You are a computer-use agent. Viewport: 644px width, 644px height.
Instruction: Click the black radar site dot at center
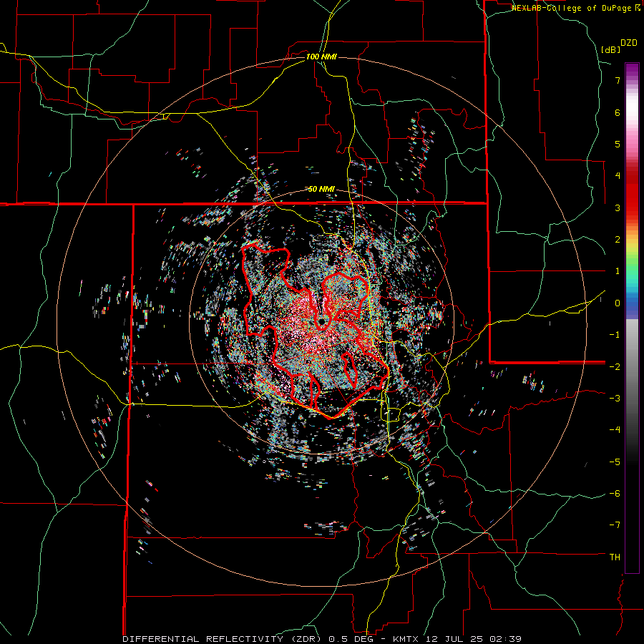321,321
